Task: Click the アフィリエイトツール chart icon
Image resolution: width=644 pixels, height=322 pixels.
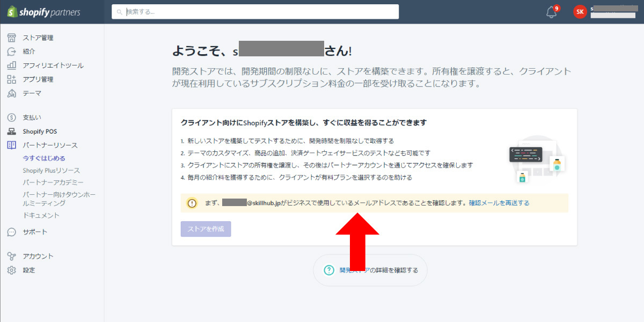Action: coord(12,65)
